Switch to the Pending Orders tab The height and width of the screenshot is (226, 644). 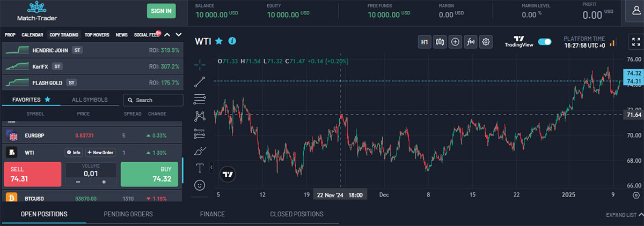click(x=128, y=214)
